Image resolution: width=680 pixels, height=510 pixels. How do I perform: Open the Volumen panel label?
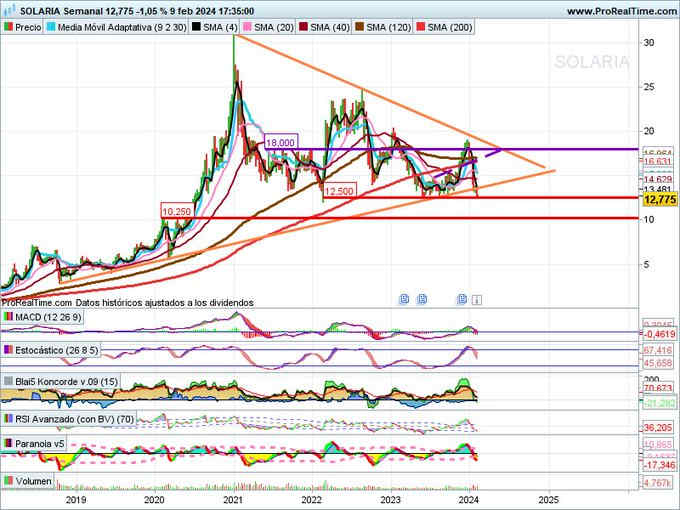point(33,481)
